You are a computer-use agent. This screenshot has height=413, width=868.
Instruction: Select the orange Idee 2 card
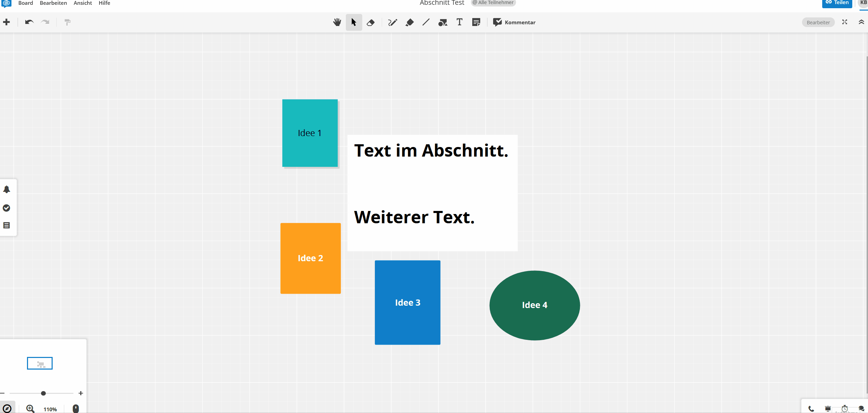pos(311,258)
